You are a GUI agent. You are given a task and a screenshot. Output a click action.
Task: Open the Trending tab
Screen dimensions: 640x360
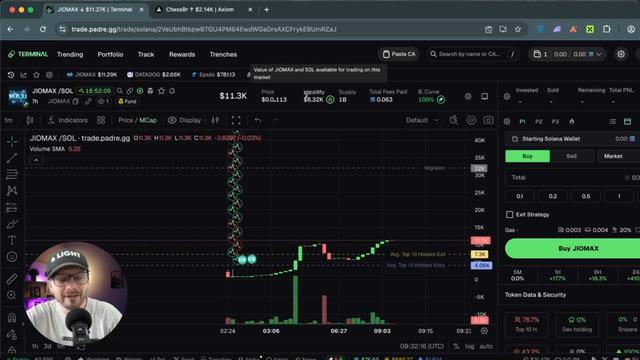(70, 54)
